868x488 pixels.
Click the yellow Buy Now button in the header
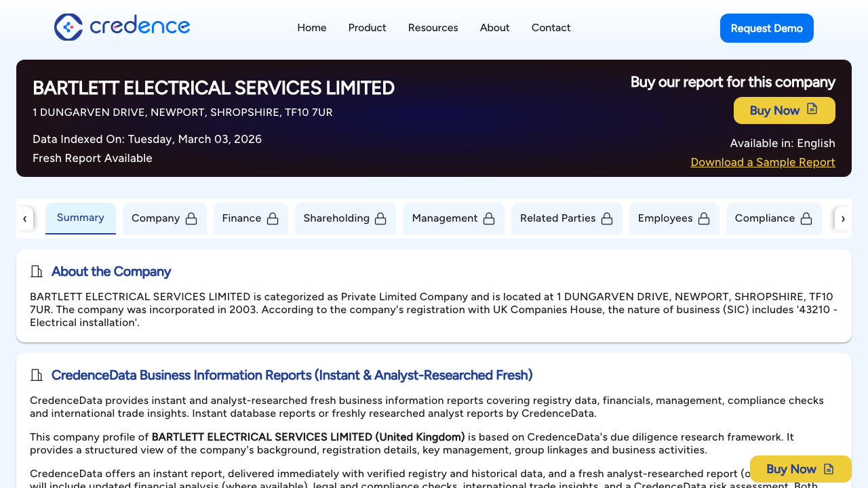coord(784,110)
